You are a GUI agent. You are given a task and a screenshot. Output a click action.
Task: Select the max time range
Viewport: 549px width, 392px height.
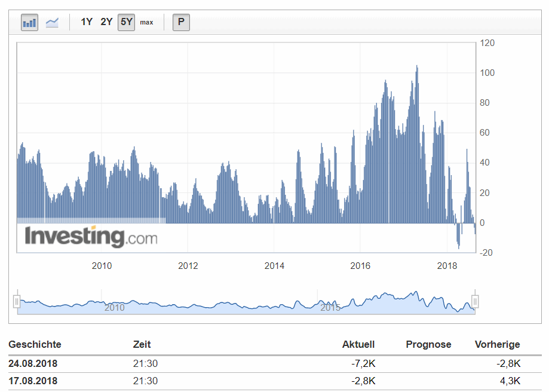coord(146,23)
